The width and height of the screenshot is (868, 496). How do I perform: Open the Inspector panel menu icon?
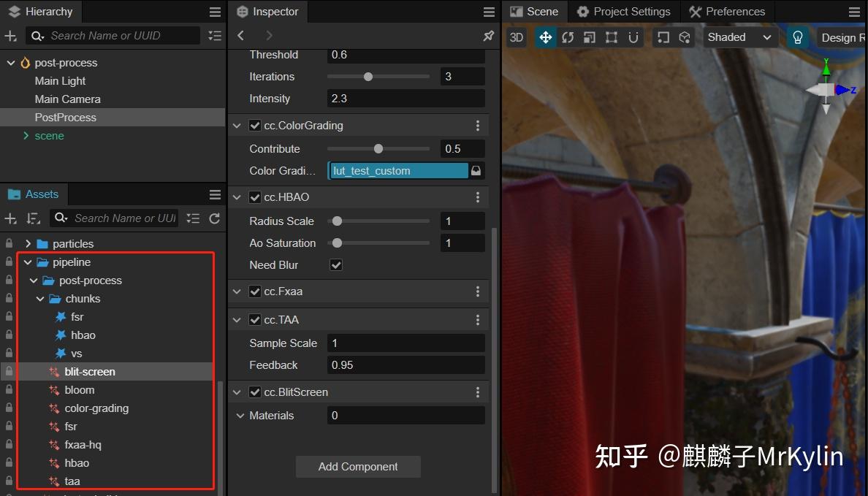pyautogui.click(x=488, y=11)
